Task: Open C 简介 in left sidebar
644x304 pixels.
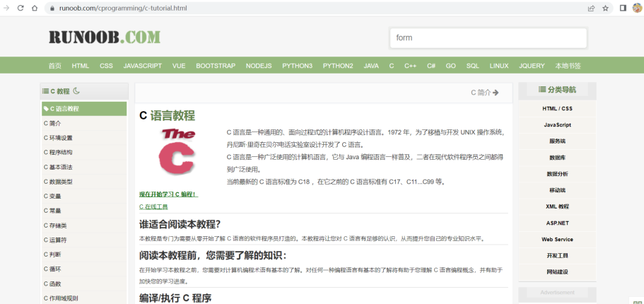Action: pos(84,123)
